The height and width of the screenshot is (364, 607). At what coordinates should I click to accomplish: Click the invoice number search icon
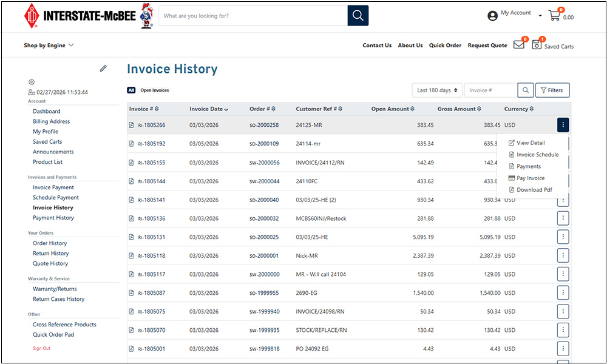point(526,90)
